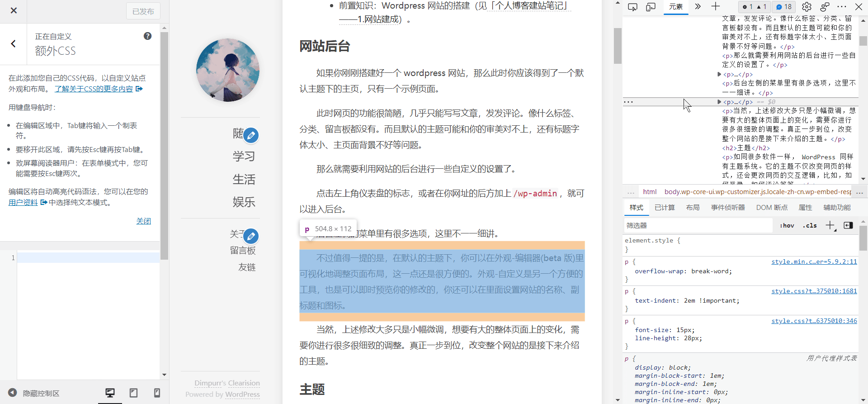Open DevTools customize ellipsis menu

point(841,7)
